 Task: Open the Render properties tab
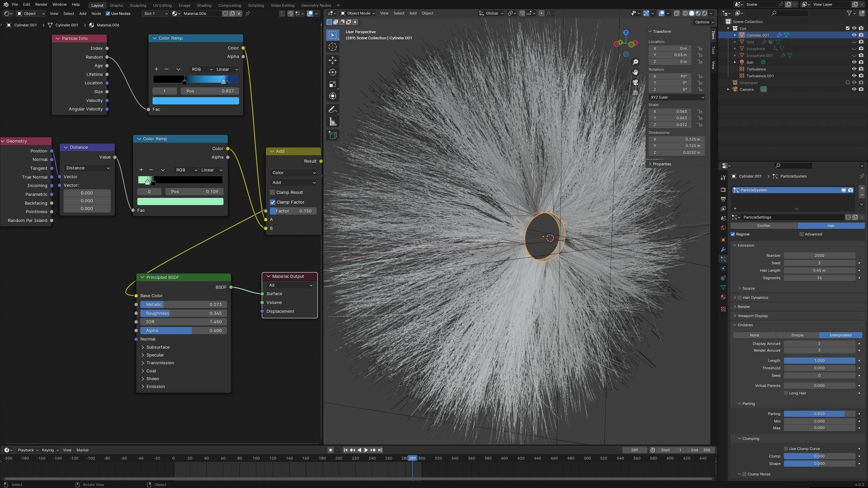click(x=723, y=189)
